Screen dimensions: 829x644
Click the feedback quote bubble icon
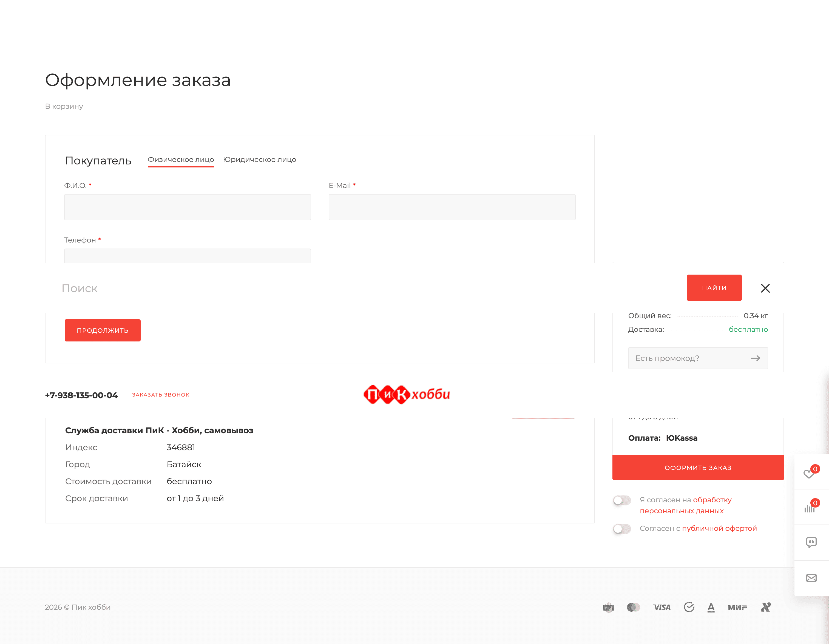pyautogui.click(x=811, y=542)
